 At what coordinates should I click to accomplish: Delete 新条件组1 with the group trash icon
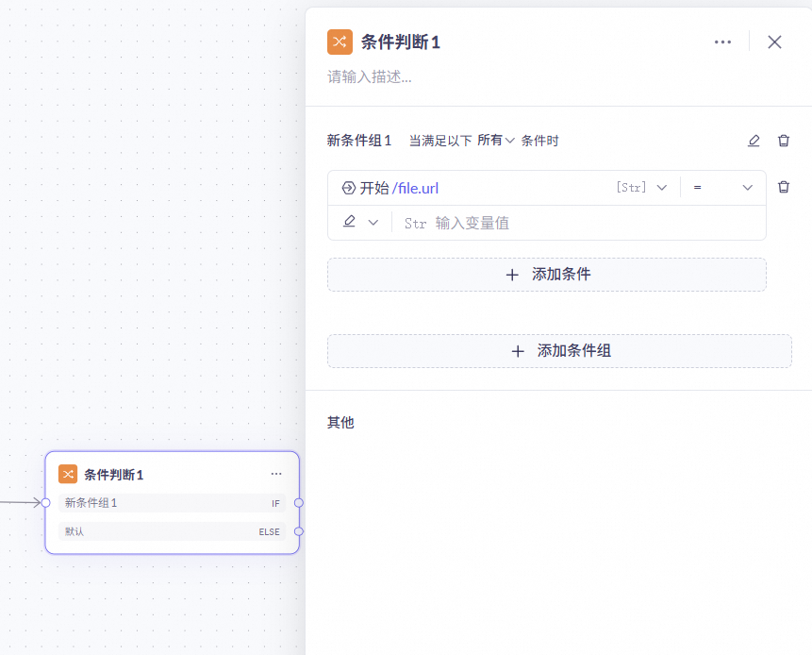click(x=784, y=141)
